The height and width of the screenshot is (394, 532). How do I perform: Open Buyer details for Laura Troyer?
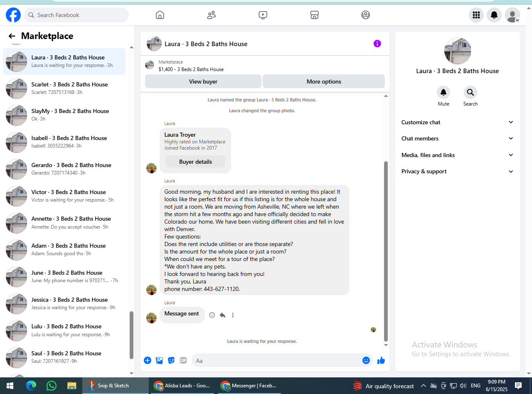tap(195, 162)
